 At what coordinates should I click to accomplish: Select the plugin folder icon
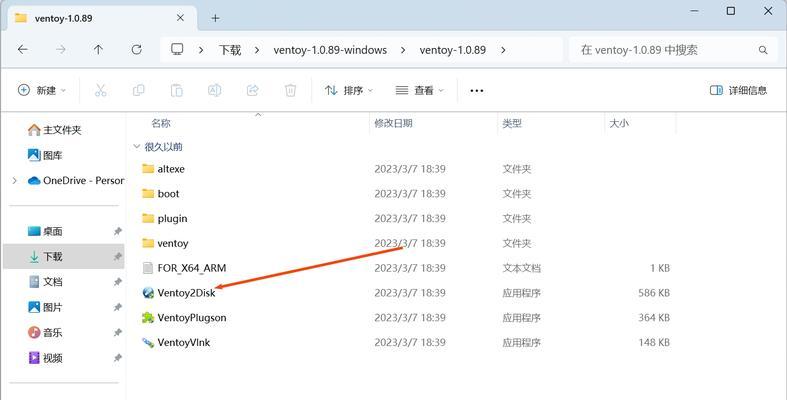click(148, 218)
